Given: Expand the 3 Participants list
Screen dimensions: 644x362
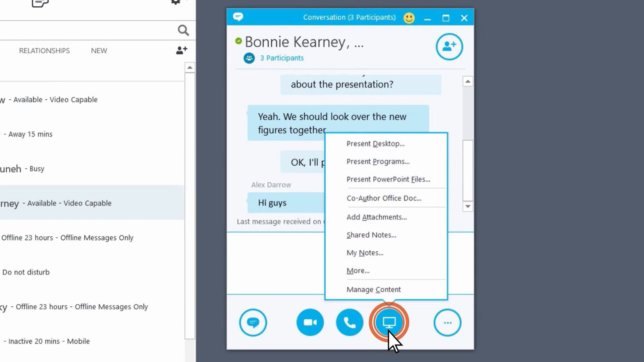Looking at the screenshot, I should point(282,58).
